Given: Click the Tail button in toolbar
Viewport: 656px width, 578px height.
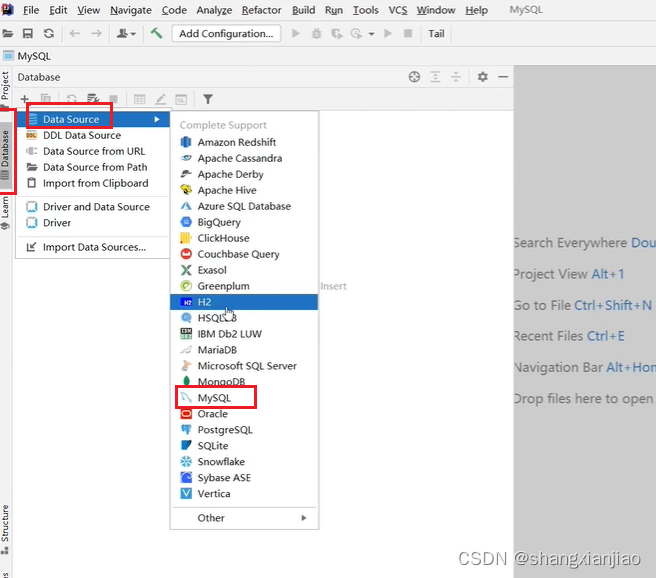Looking at the screenshot, I should point(436,33).
